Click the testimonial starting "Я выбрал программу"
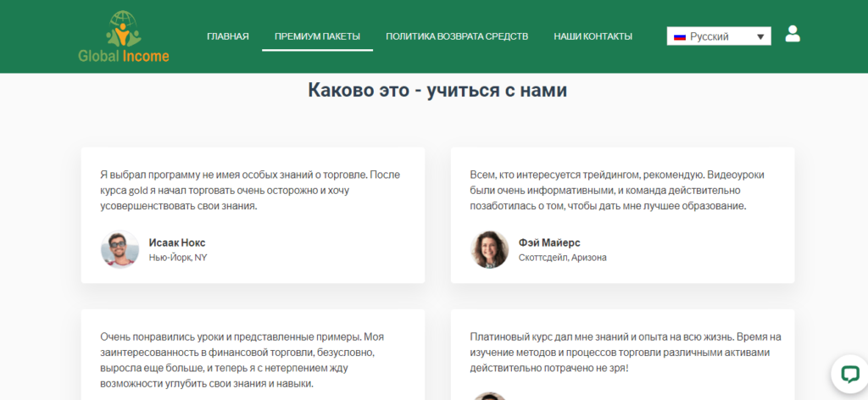This screenshot has width=868, height=400. (250, 191)
